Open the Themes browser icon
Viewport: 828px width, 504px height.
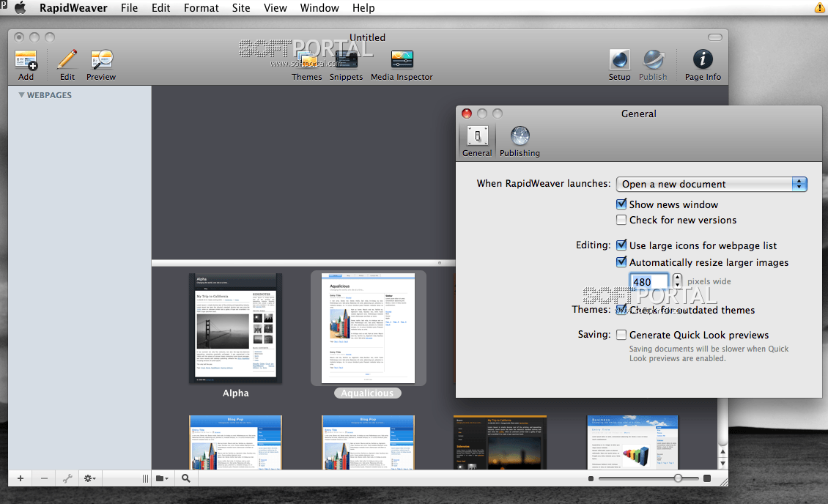pos(306,60)
